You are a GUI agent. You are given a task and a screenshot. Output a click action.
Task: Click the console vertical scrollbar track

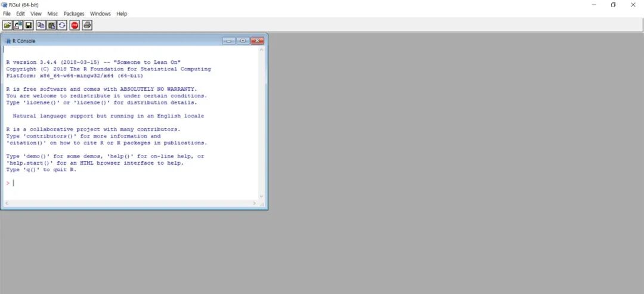[262, 123]
